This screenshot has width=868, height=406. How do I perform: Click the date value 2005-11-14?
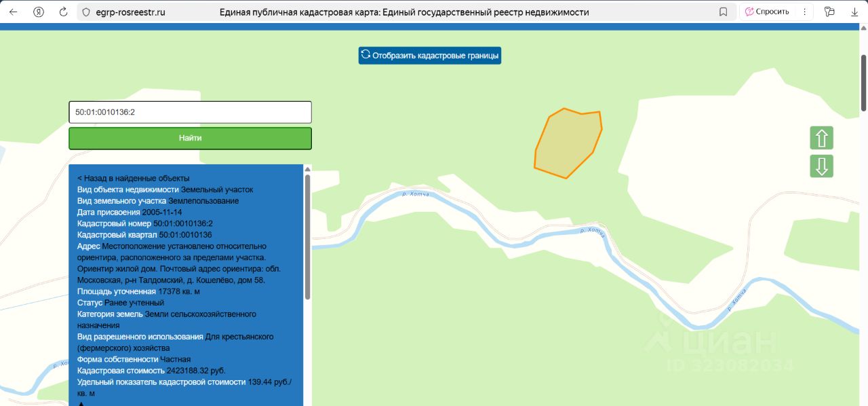click(162, 212)
